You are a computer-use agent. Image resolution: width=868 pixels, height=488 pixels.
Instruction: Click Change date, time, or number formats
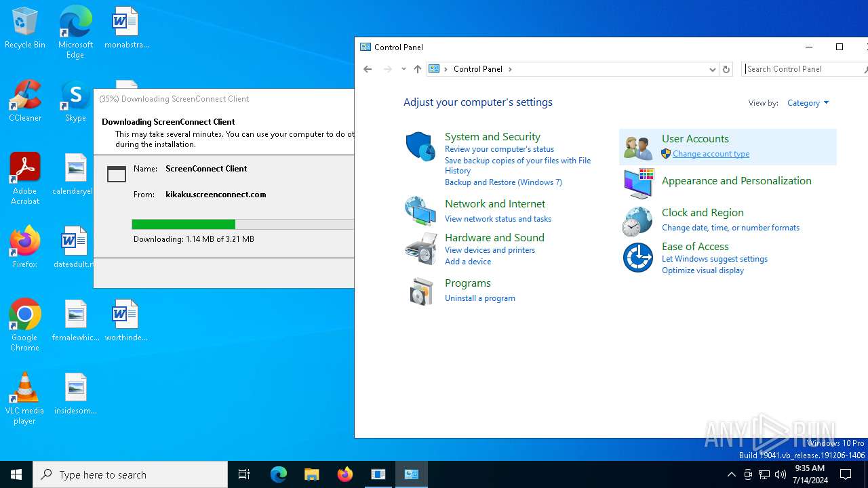tap(730, 228)
